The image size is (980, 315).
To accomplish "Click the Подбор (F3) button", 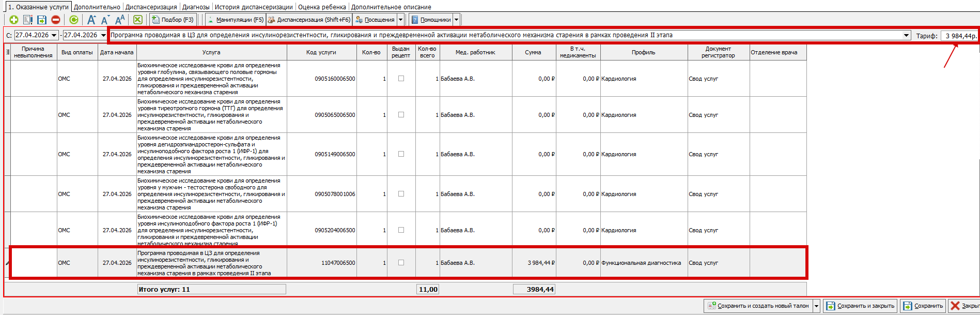I will 173,20.
